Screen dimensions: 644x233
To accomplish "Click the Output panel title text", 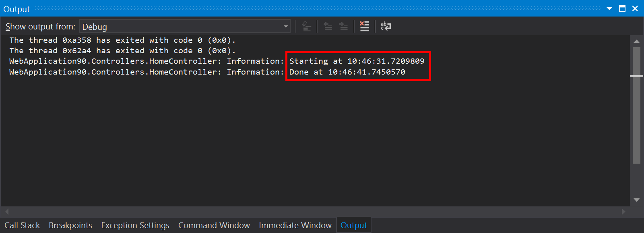I will (x=17, y=9).
